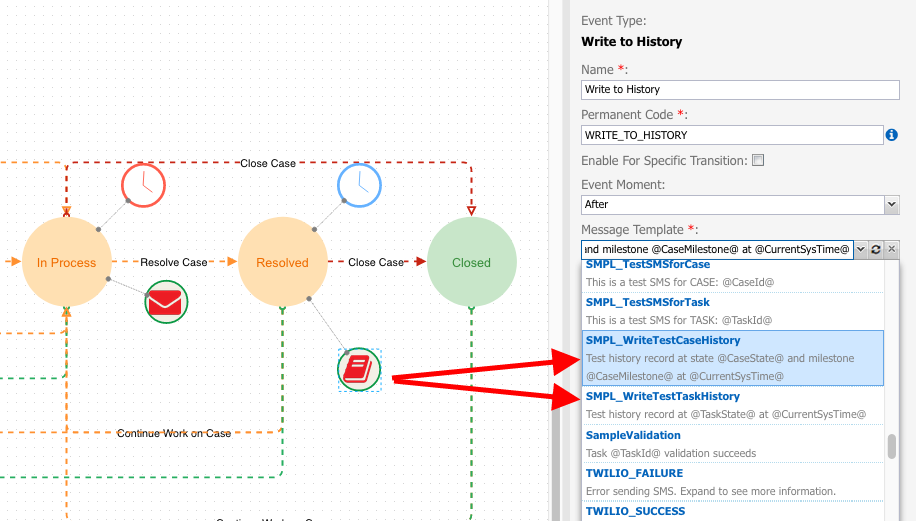Choose SampleValidation template

tap(733, 444)
